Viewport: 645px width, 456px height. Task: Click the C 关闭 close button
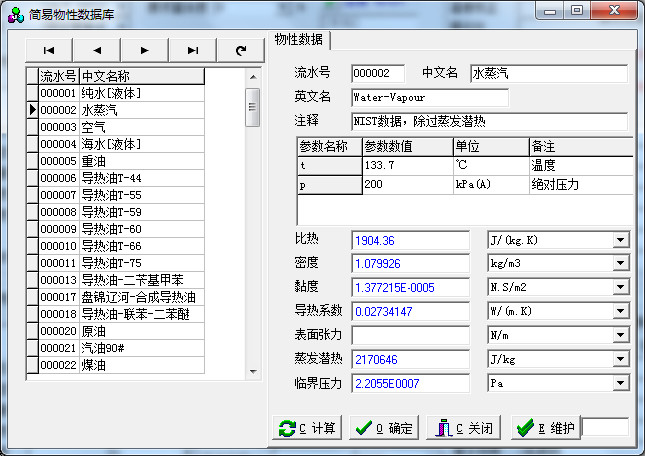[464, 428]
